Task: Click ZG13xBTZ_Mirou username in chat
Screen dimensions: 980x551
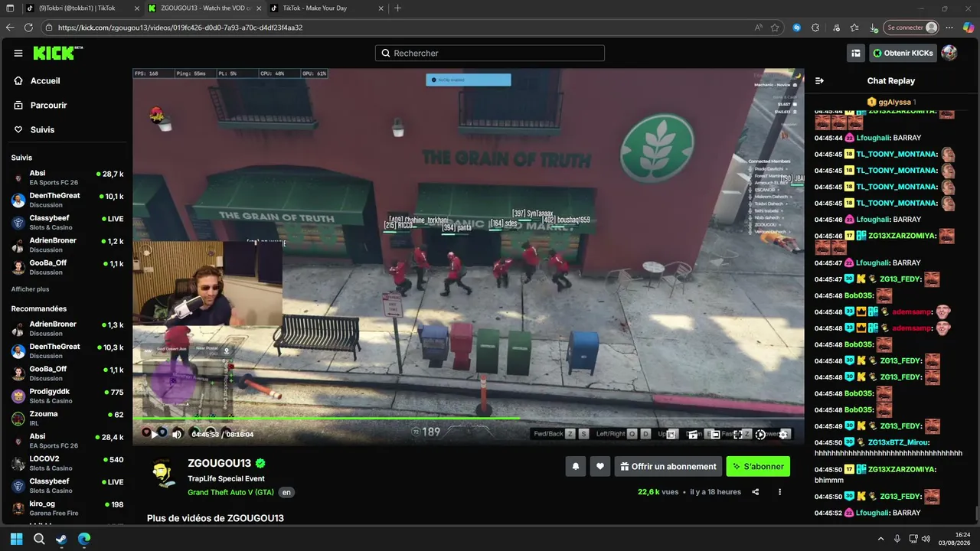Action: [x=899, y=442]
